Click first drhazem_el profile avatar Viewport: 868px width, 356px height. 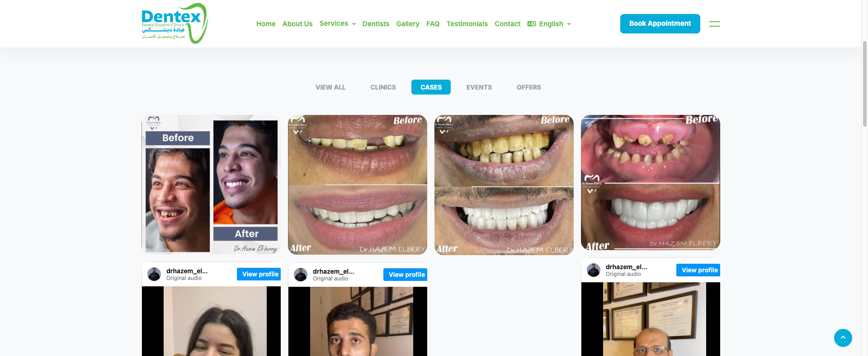click(x=154, y=274)
